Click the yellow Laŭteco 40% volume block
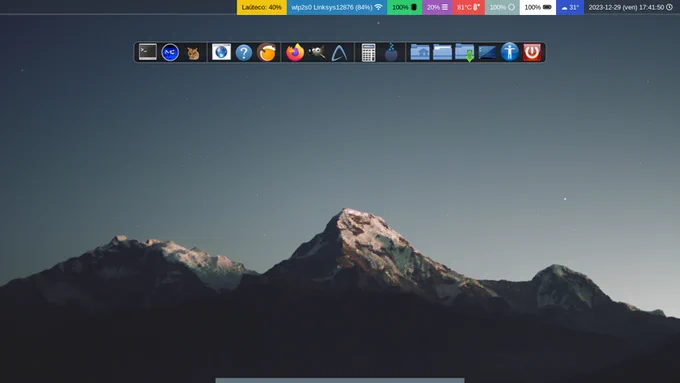This screenshot has height=383, width=680. pyautogui.click(x=262, y=7)
